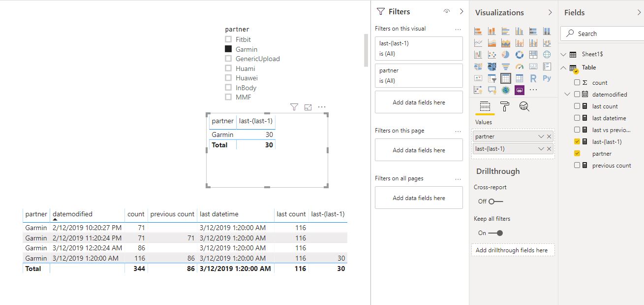Viewport: 644px width, 305px height.
Task: Check the last count field checkbox
Action: pyautogui.click(x=577, y=106)
